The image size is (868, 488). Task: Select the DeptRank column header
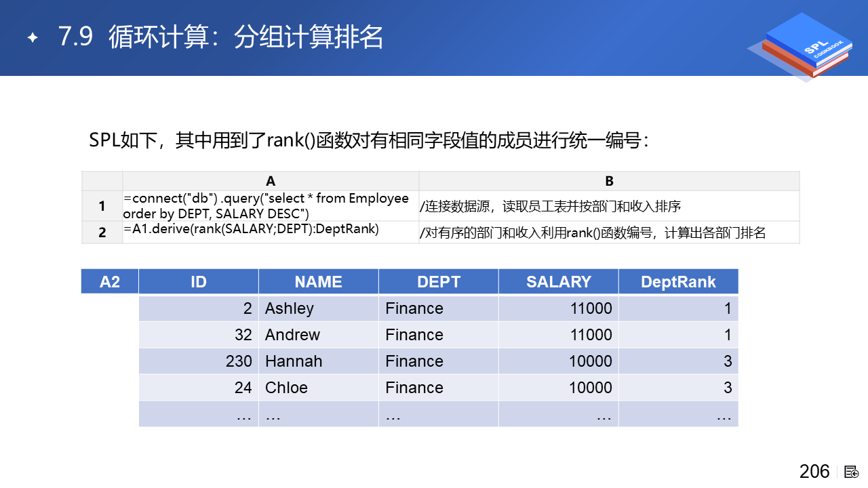click(x=678, y=281)
